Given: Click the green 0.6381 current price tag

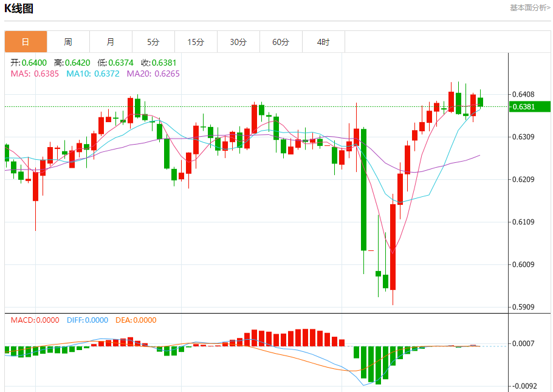Looking at the screenshot, I should coord(530,106).
